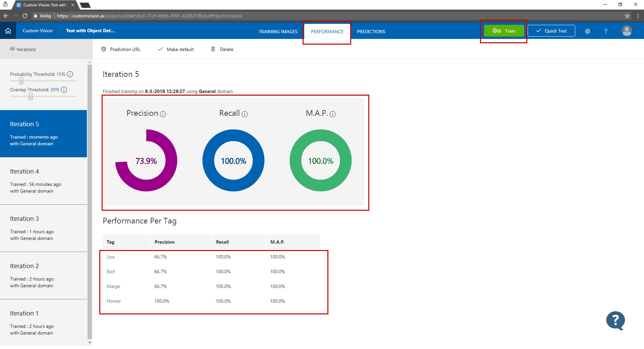Open the Custom Vision link

click(38, 31)
